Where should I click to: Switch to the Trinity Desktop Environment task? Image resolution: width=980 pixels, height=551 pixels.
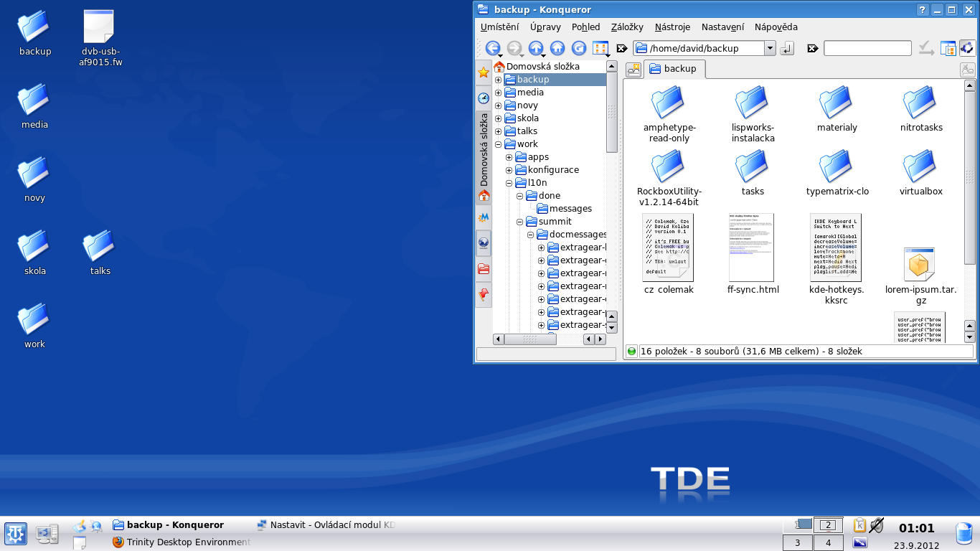[x=182, y=542]
